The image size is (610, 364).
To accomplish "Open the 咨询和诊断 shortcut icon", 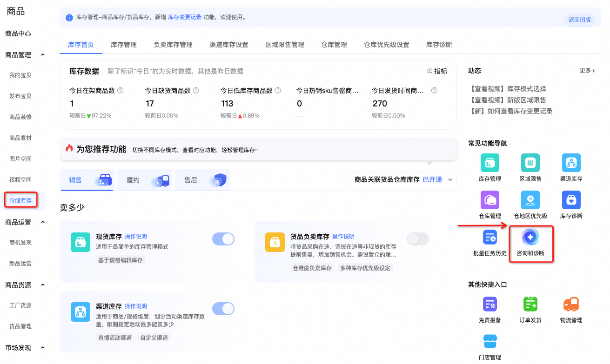I will pyautogui.click(x=530, y=237).
